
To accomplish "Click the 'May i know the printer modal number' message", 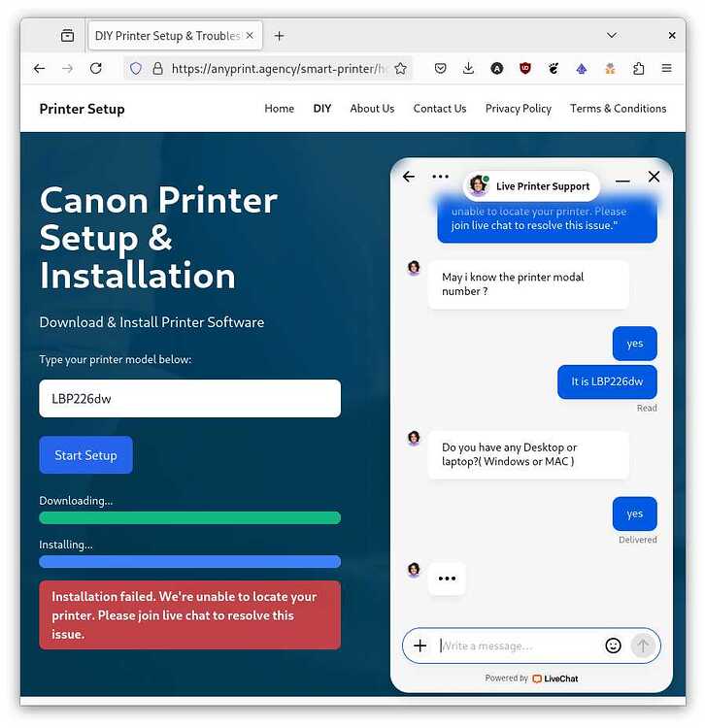I will point(528,284).
